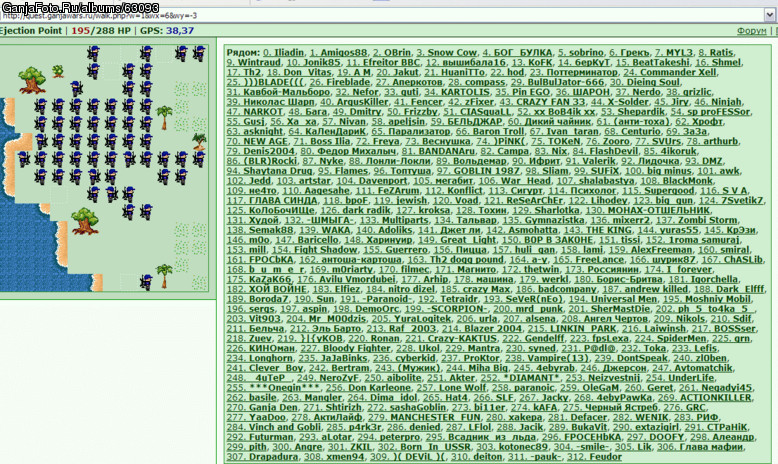The width and height of the screenshot is (778, 464).
Task: Click the small green bush on the map
Action: coord(58,70)
